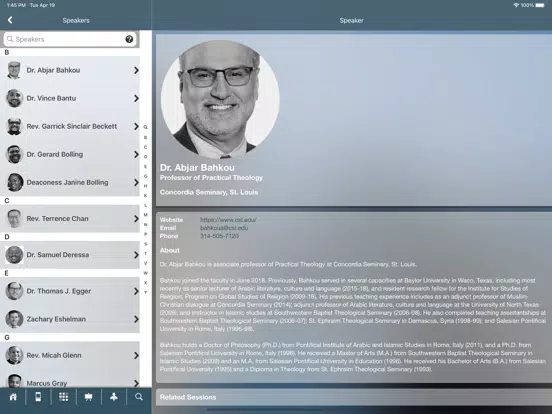Select Rev. Garrick Sinclair Beckett's avatar

[14, 126]
